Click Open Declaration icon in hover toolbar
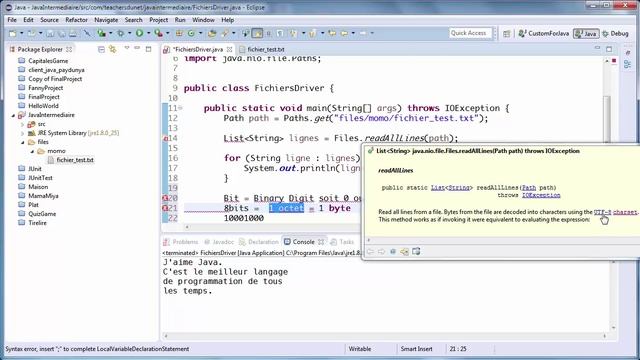Viewport: 640px width, 360px height. 404,252
